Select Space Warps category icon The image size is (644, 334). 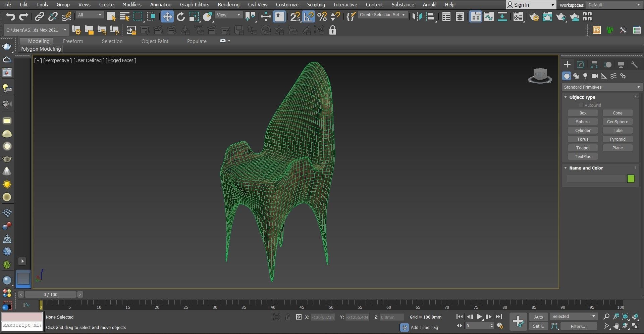click(x=613, y=76)
